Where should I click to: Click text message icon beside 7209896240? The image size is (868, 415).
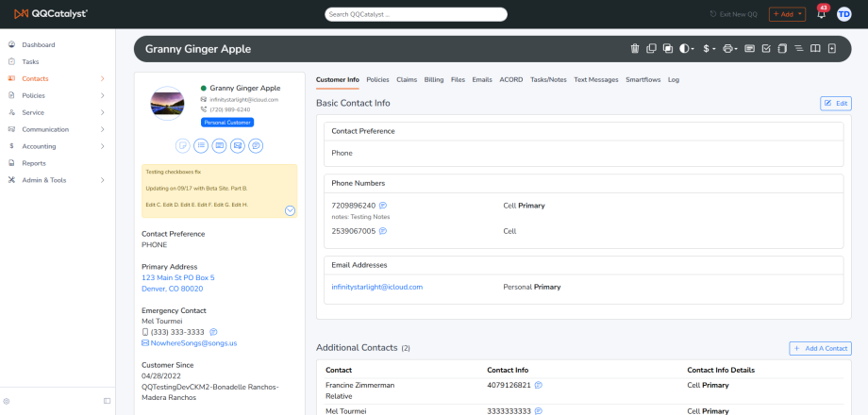(x=383, y=206)
